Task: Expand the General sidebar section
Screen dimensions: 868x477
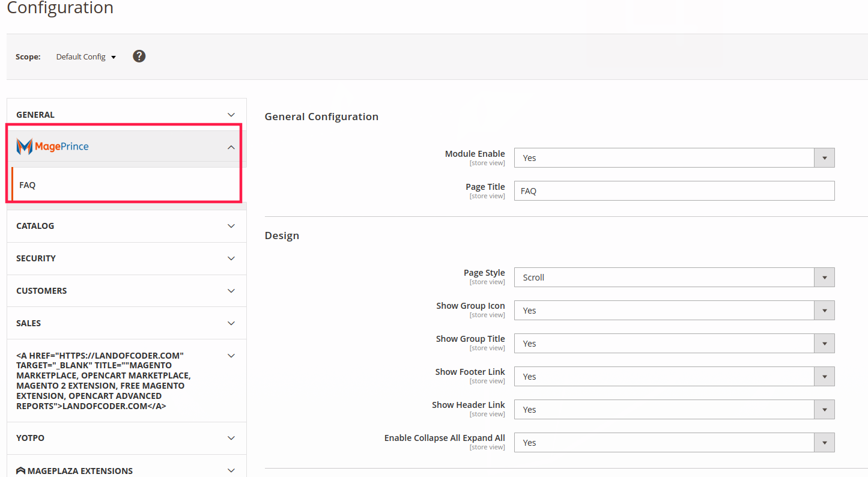Action: click(126, 115)
